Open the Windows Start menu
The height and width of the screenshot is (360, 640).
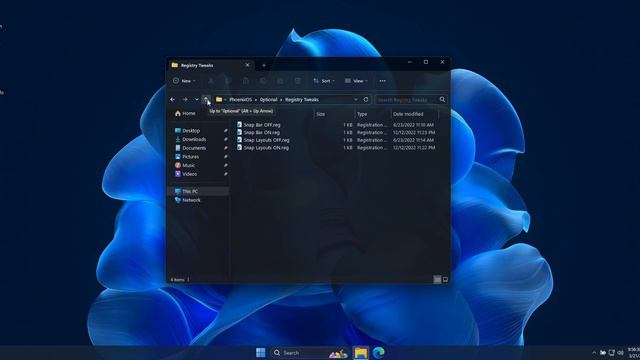[x=260, y=353]
